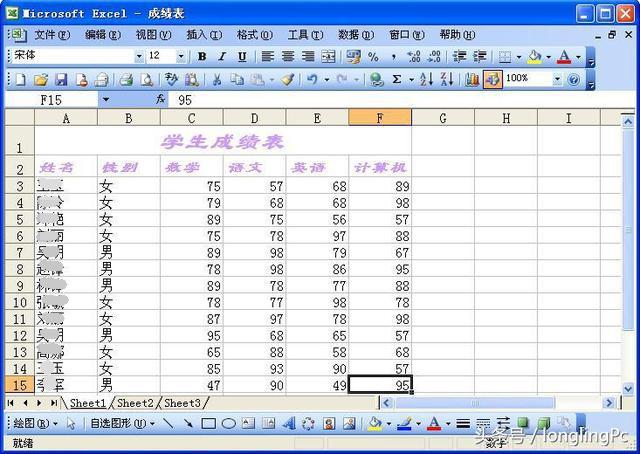The width and height of the screenshot is (640, 454).
Task: Click the font color A in formatting toolbar
Action: coord(564,57)
